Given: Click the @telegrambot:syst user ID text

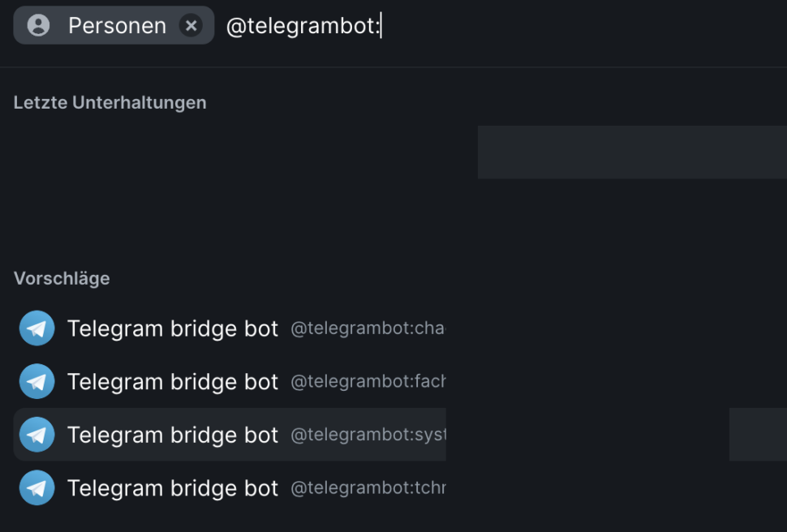Looking at the screenshot, I should 368,435.
